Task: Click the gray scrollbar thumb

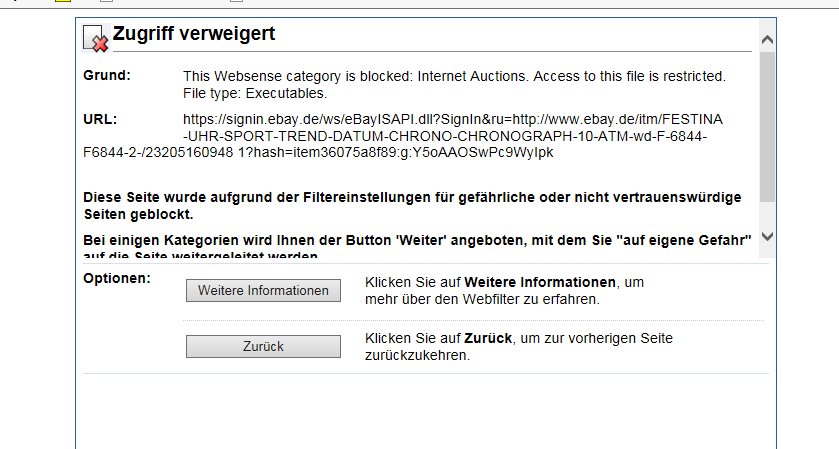Action: click(767, 125)
